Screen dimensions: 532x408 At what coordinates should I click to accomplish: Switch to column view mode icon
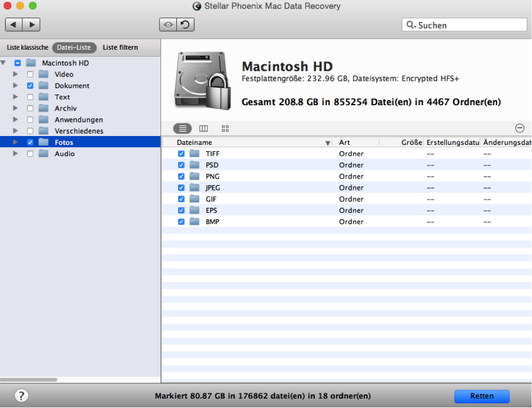(204, 128)
